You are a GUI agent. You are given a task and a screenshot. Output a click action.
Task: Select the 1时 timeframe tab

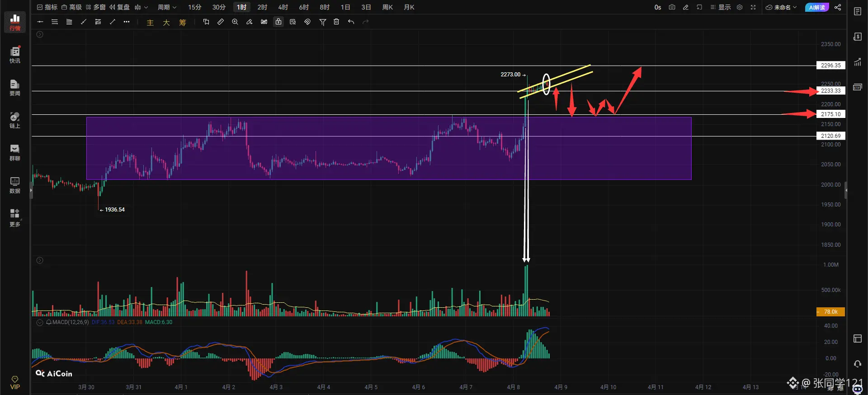pos(242,7)
